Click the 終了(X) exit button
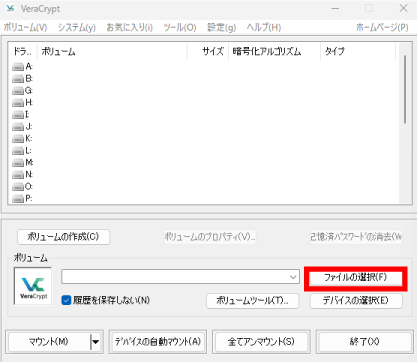The height and width of the screenshot is (363, 418). 365,342
